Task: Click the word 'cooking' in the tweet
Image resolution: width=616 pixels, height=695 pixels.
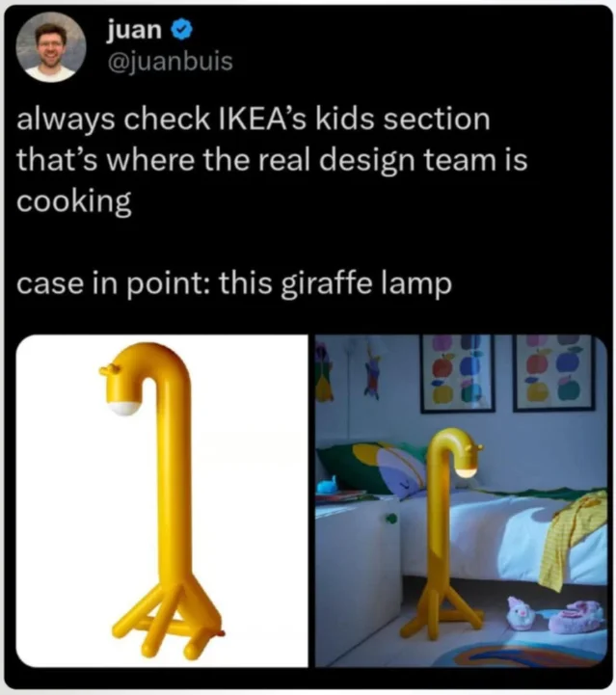Action: [x=74, y=201]
